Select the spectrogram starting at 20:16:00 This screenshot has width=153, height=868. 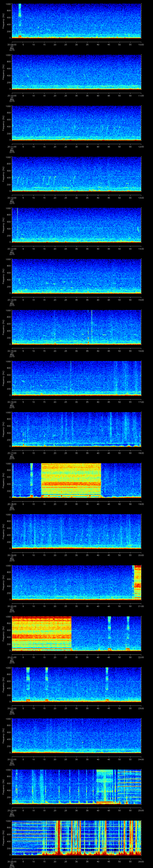76,378
